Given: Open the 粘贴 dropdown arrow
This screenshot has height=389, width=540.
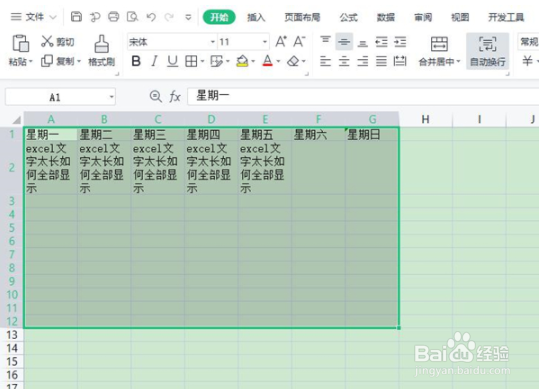Looking at the screenshot, I should (x=31, y=62).
